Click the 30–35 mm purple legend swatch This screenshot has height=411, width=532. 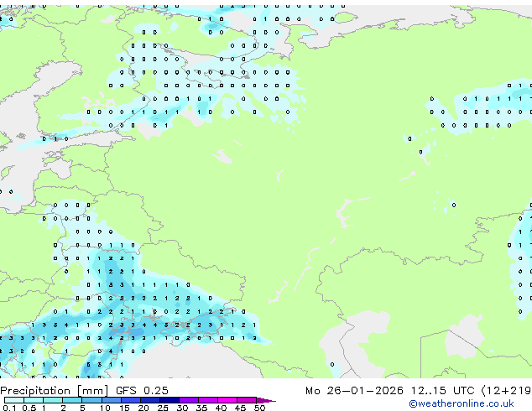(x=189, y=400)
